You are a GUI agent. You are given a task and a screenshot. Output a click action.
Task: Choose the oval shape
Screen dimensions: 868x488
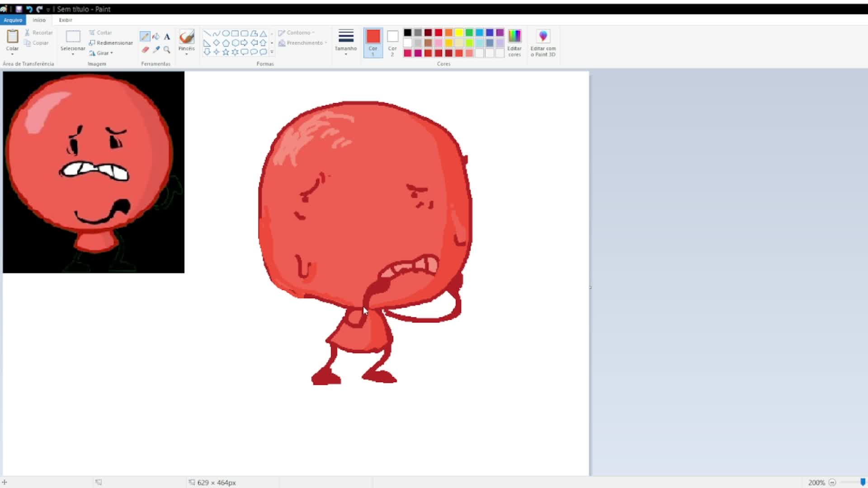point(226,33)
